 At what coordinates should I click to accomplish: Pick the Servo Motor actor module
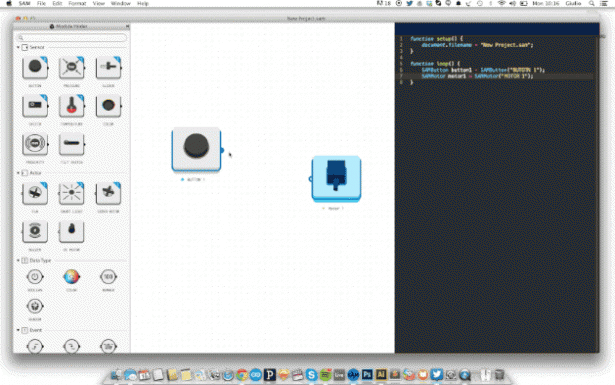(108, 193)
